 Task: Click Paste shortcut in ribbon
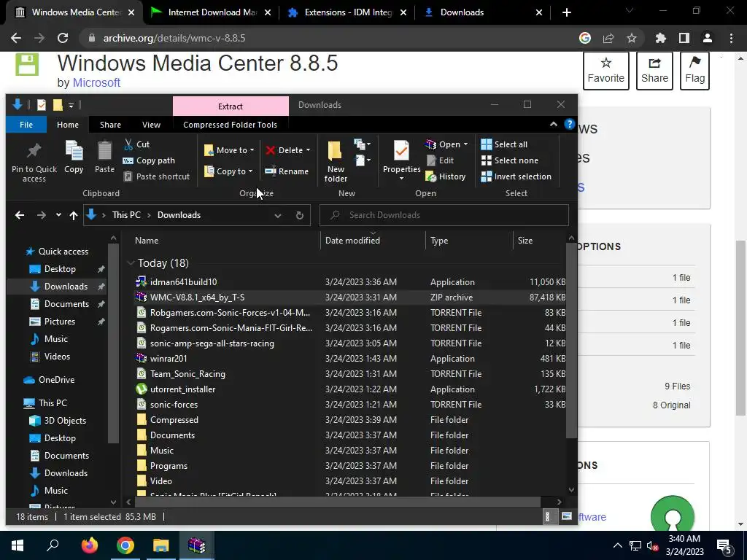point(157,176)
